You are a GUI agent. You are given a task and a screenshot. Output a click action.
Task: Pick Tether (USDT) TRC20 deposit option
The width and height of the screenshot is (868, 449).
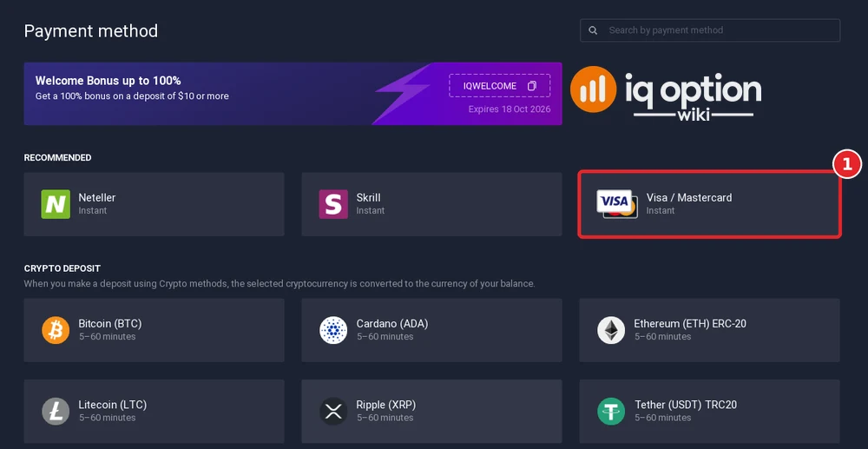(710, 412)
